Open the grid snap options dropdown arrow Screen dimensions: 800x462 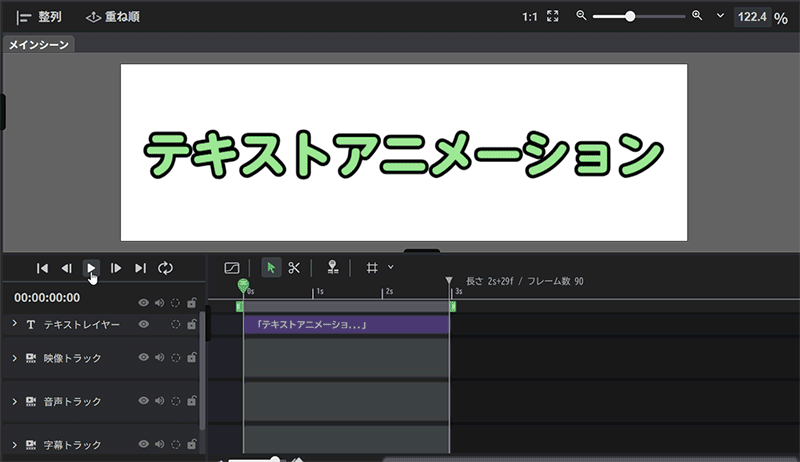[x=391, y=267]
